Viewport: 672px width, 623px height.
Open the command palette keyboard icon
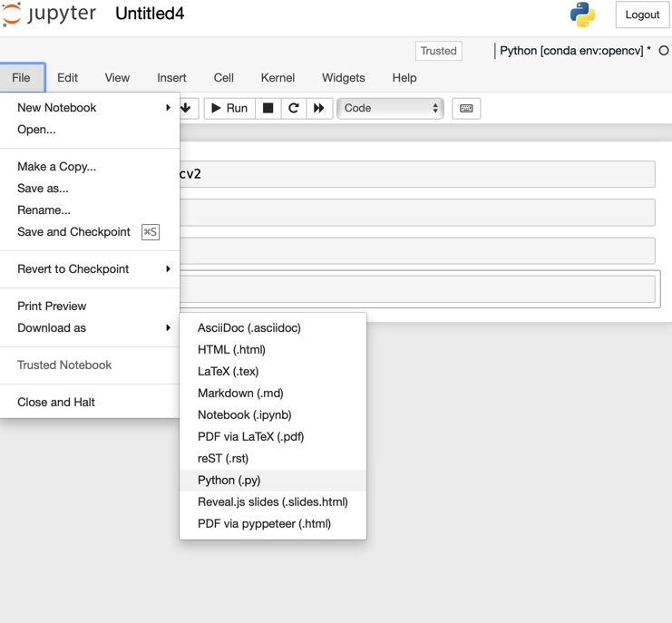pos(466,108)
